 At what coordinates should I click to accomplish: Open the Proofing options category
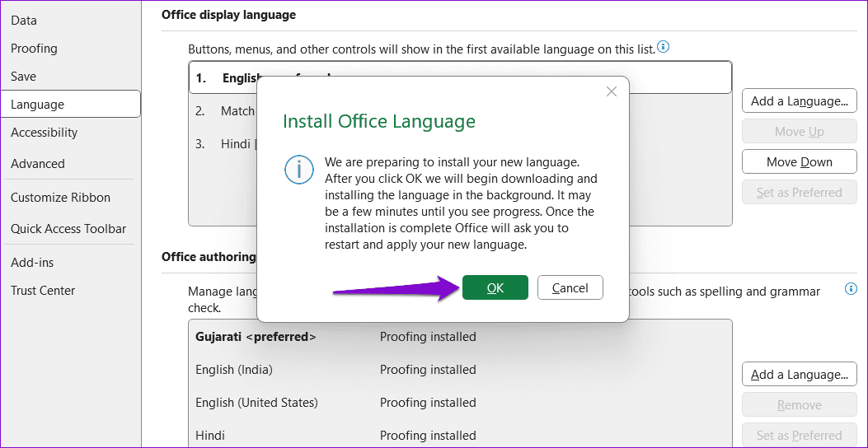pos(34,49)
